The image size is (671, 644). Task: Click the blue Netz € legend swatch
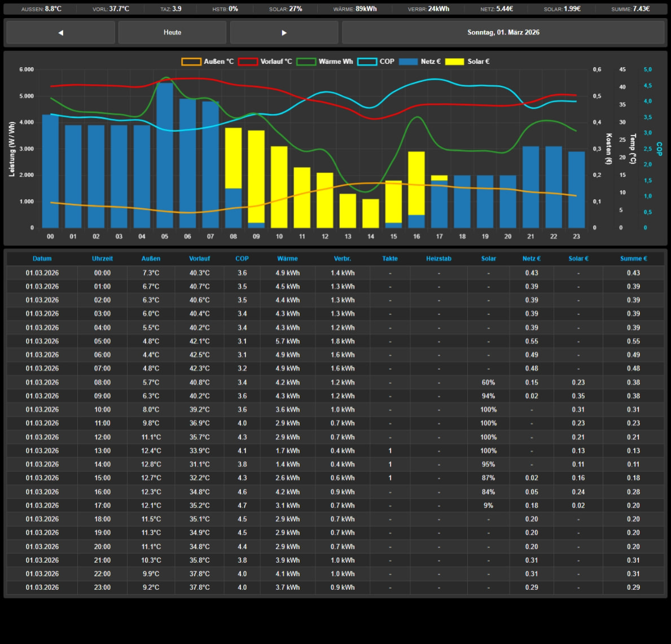coord(408,62)
